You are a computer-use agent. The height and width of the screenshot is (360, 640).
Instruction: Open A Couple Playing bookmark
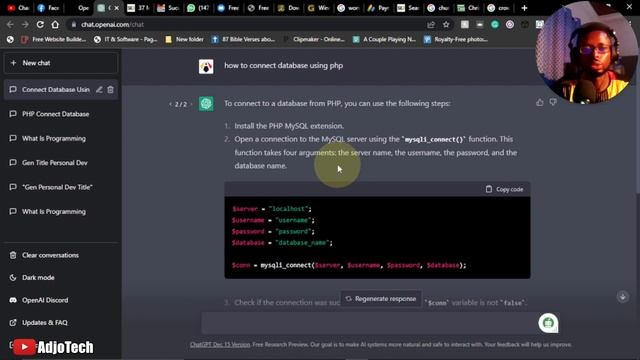(x=384, y=40)
